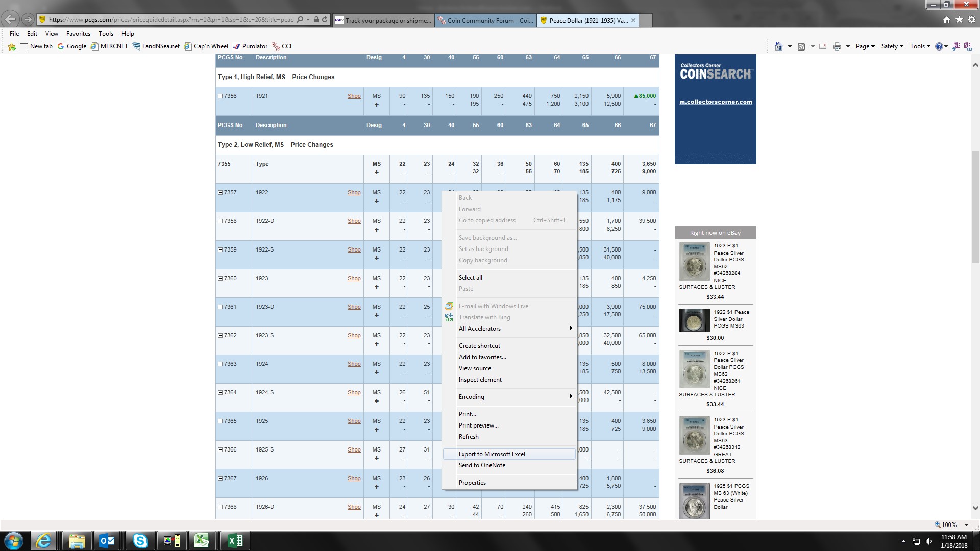Click the browser Forward arrow button
The width and height of the screenshot is (980, 551).
coord(28,20)
